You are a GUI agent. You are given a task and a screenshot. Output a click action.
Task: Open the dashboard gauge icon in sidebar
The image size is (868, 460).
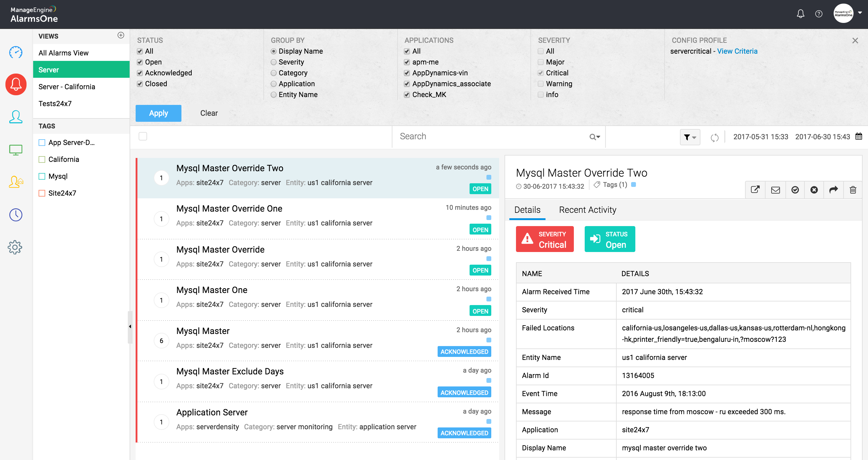(x=15, y=52)
